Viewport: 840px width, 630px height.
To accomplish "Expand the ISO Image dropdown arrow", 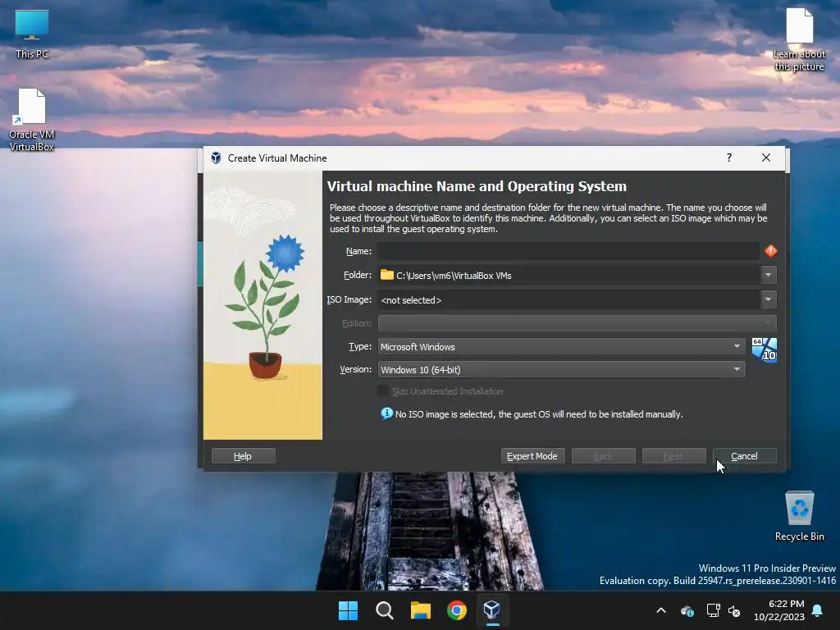I will pyautogui.click(x=768, y=299).
